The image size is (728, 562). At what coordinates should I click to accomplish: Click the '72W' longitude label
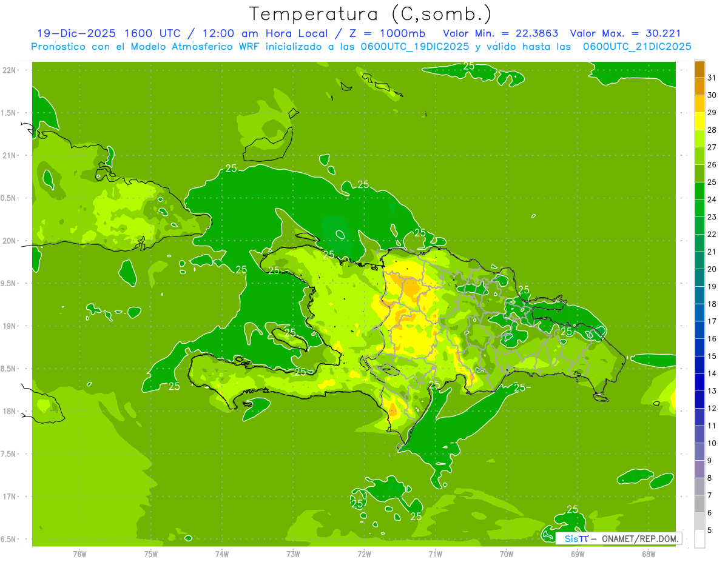(364, 554)
